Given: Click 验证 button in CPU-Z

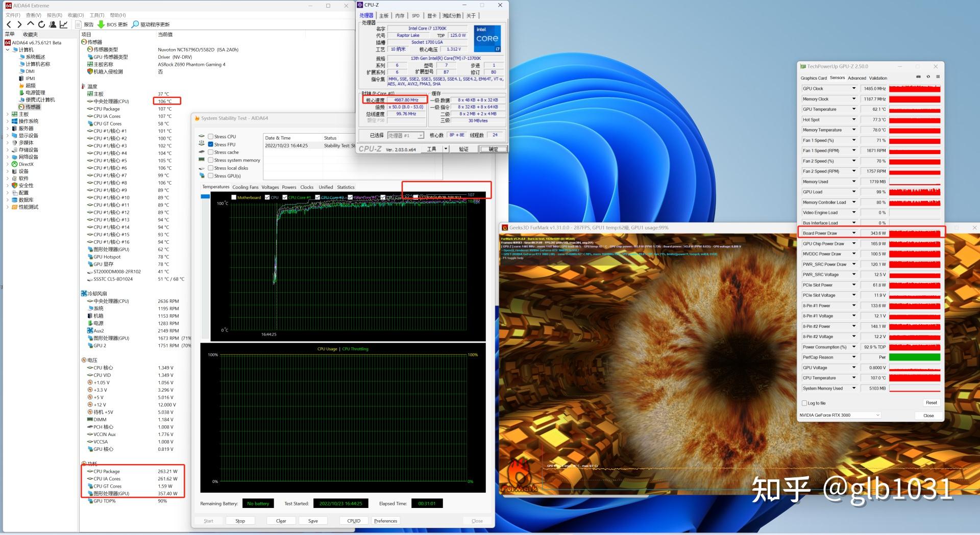Looking at the screenshot, I should [463, 149].
